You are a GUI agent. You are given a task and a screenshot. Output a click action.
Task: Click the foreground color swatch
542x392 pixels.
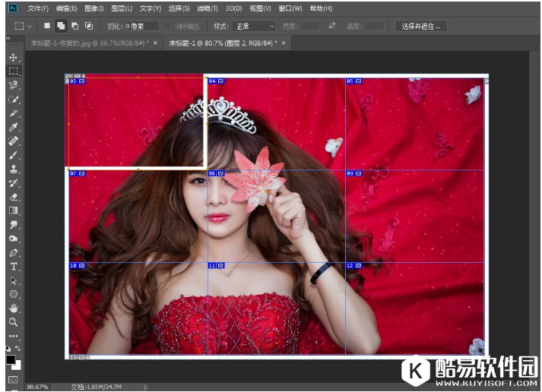(x=11, y=359)
